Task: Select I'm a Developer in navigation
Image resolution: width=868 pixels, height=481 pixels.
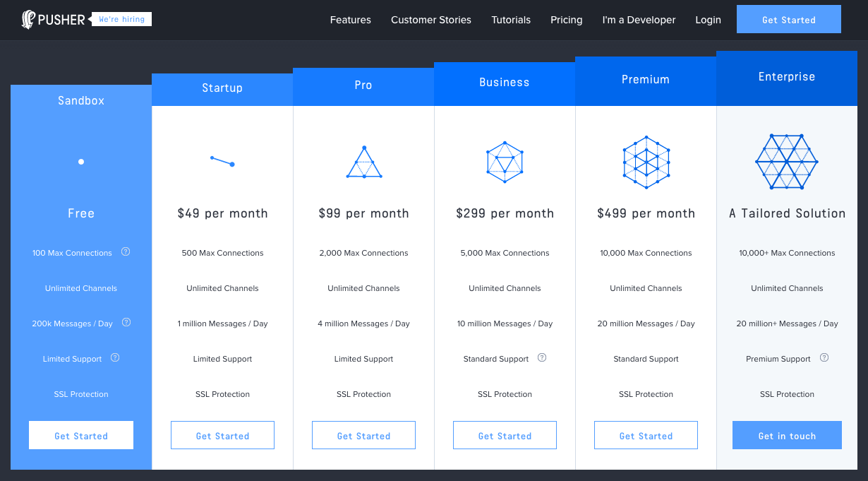Action: click(639, 20)
